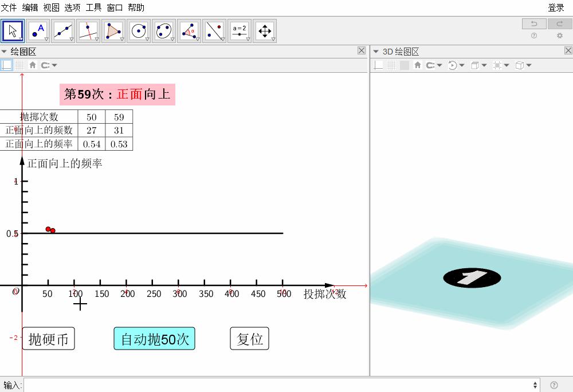Select the Ellipse tool
Screen dimensions: 573x392
click(164, 31)
